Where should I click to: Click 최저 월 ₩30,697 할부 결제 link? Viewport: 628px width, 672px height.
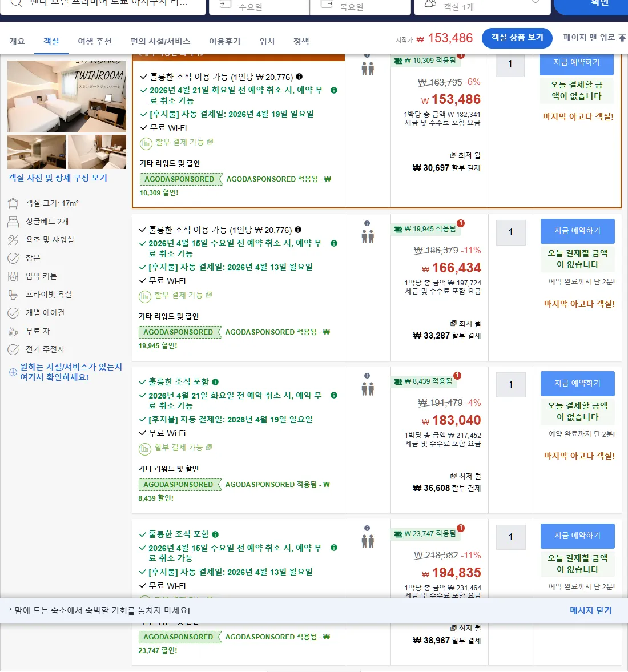pyautogui.click(x=446, y=162)
